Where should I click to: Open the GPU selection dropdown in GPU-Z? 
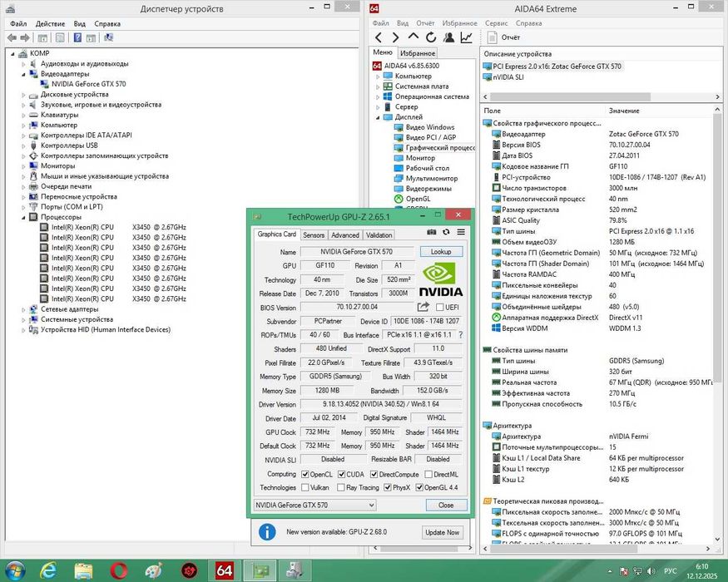(314, 505)
